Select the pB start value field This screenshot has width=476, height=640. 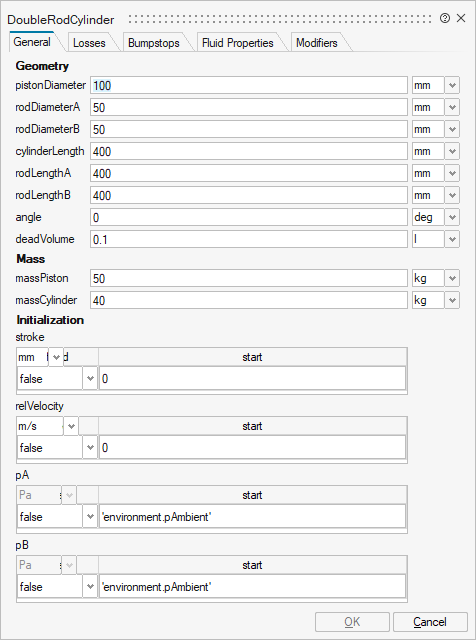pyautogui.click(x=252, y=587)
